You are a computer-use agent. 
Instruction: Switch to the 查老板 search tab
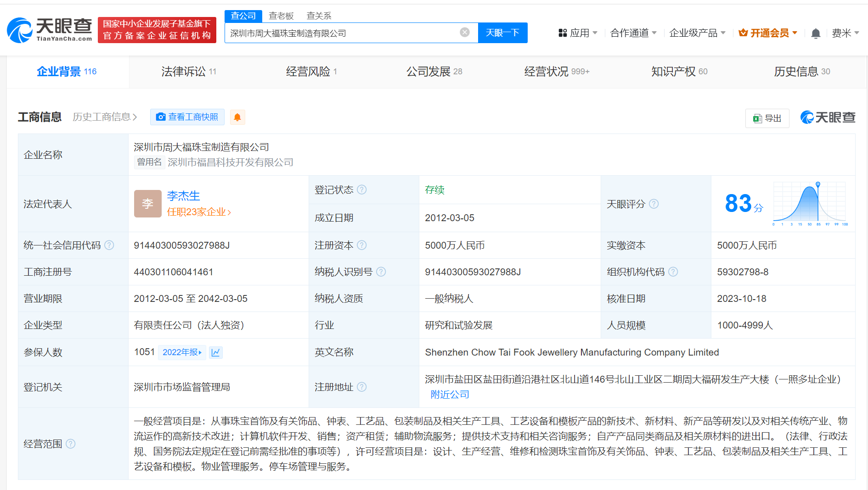tap(281, 15)
